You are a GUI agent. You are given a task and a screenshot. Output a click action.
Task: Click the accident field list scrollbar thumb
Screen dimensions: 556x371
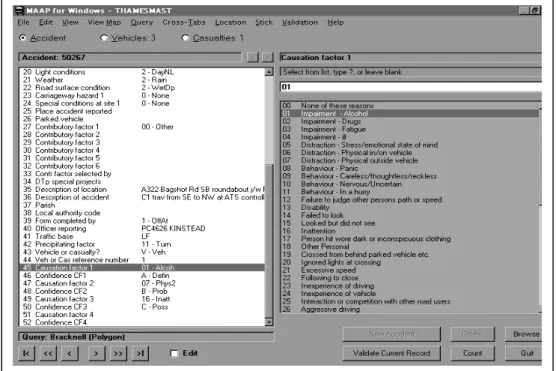pyautogui.click(x=269, y=240)
